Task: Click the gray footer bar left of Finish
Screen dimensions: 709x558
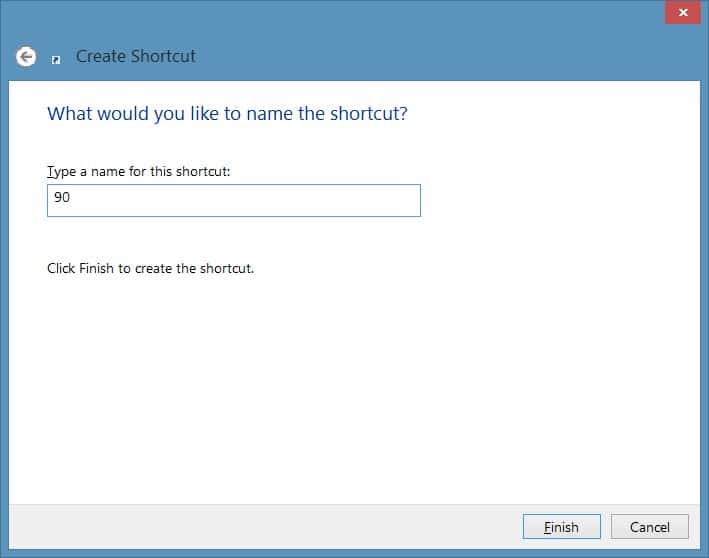Action: (262, 527)
